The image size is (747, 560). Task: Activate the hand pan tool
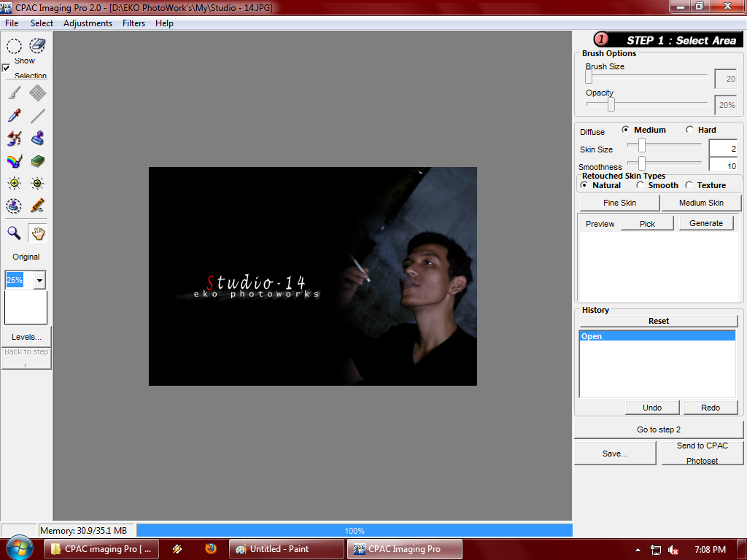38,233
